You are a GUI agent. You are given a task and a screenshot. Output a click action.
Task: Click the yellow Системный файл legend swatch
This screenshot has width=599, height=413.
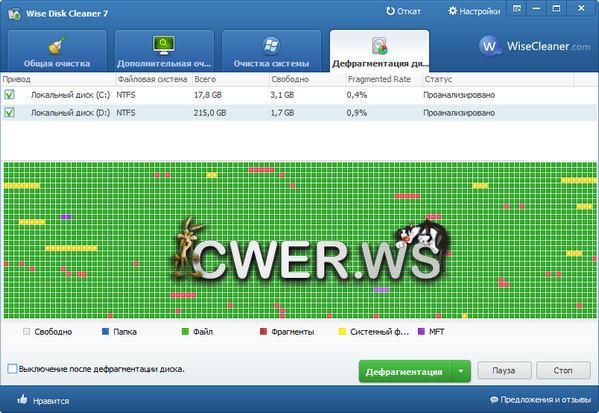click(342, 331)
